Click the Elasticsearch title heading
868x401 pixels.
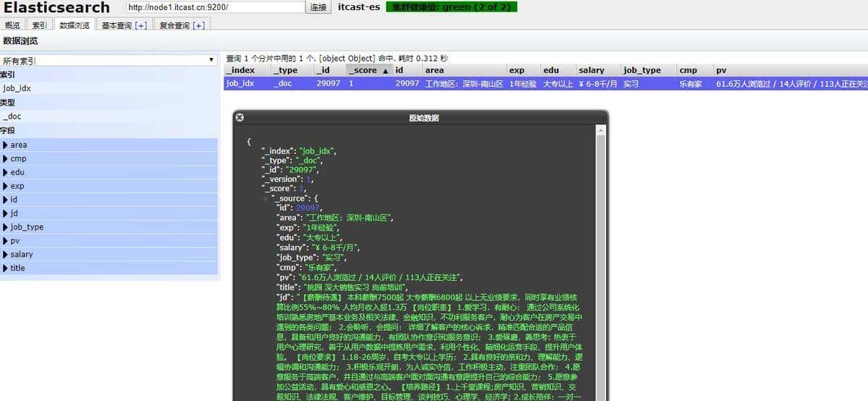(57, 7)
